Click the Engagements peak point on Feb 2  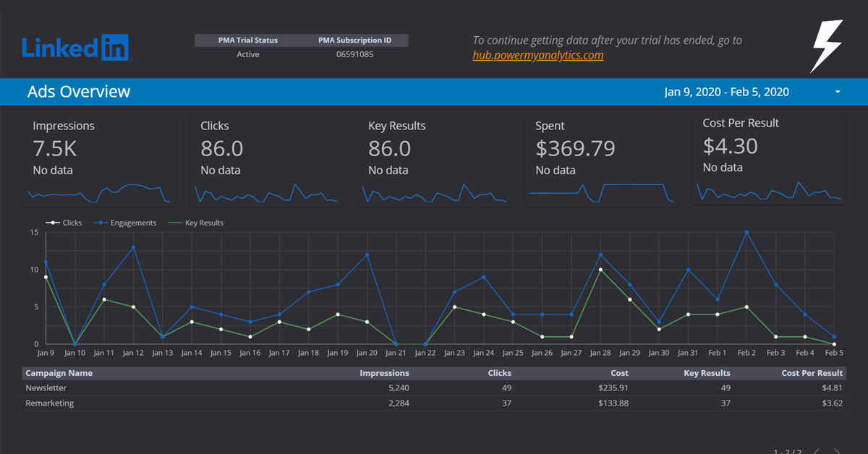[746, 233]
